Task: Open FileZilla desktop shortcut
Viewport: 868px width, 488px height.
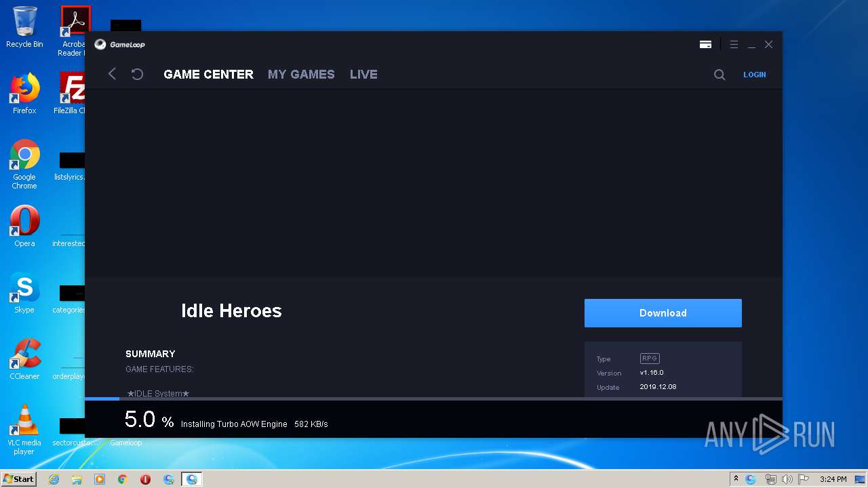Action: pyautogui.click(x=71, y=94)
